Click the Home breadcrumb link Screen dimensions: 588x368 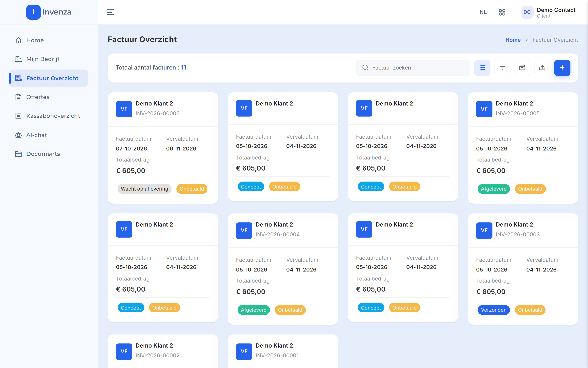513,40
